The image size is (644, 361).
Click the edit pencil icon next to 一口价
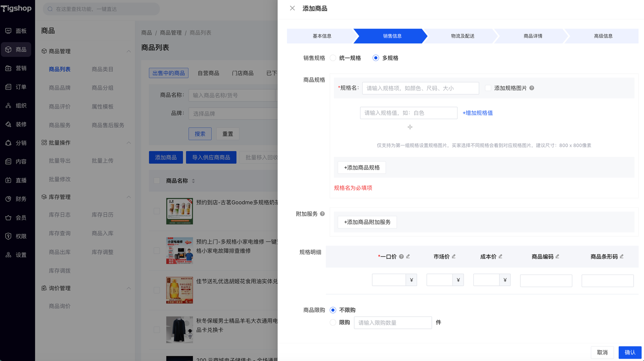[x=408, y=256]
